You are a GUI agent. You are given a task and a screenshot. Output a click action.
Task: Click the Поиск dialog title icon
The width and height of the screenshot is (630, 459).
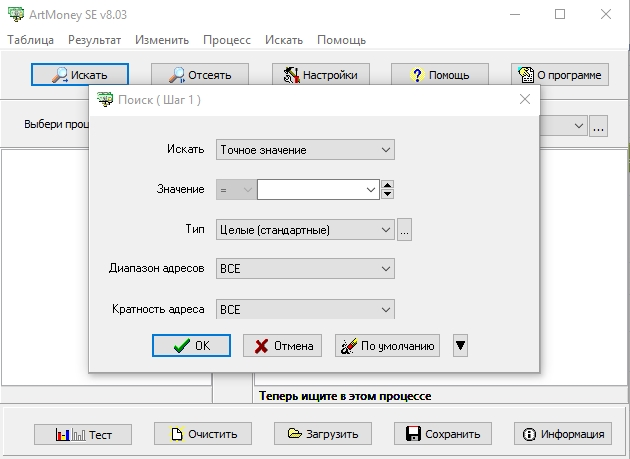[105, 99]
